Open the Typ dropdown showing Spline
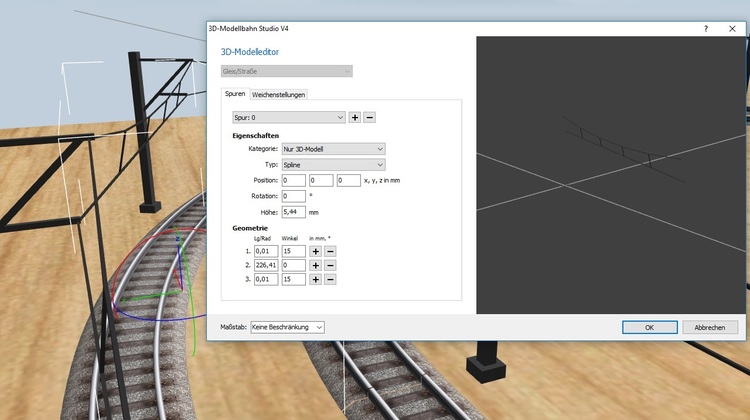750x420 pixels. pos(333,165)
